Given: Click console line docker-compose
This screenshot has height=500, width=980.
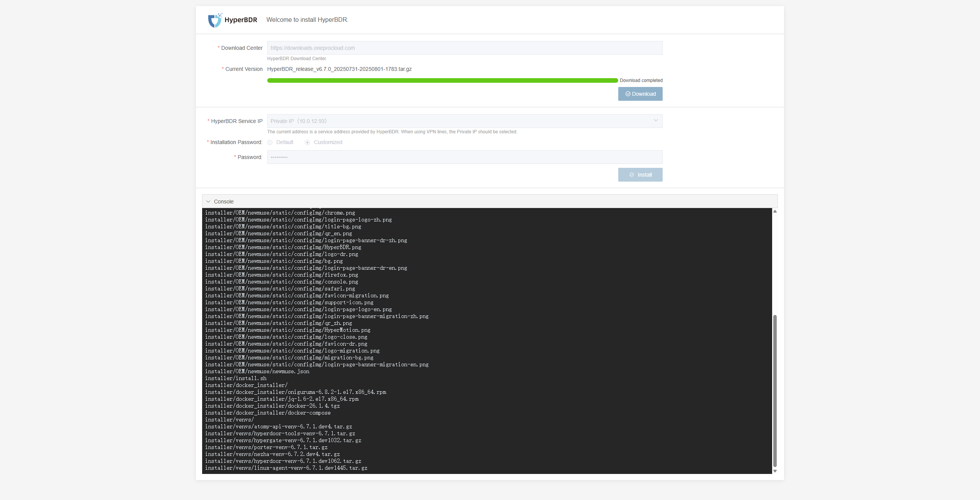Looking at the screenshot, I should pos(268,413).
